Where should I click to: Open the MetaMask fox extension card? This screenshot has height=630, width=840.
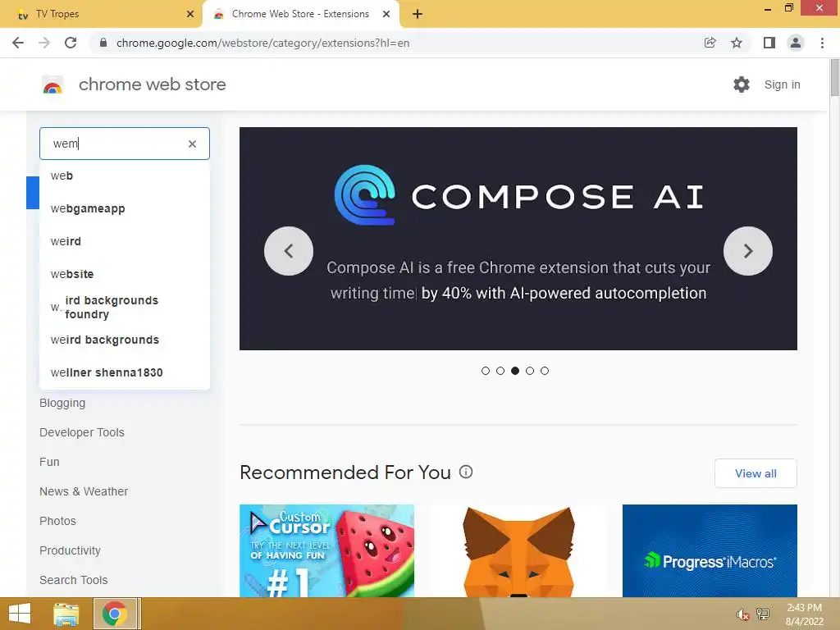518,550
